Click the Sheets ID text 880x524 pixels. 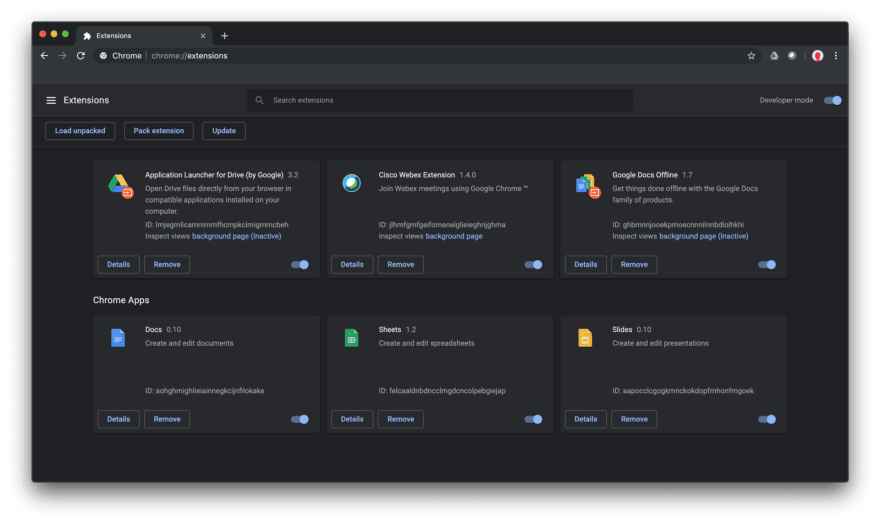click(x=442, y=390)
